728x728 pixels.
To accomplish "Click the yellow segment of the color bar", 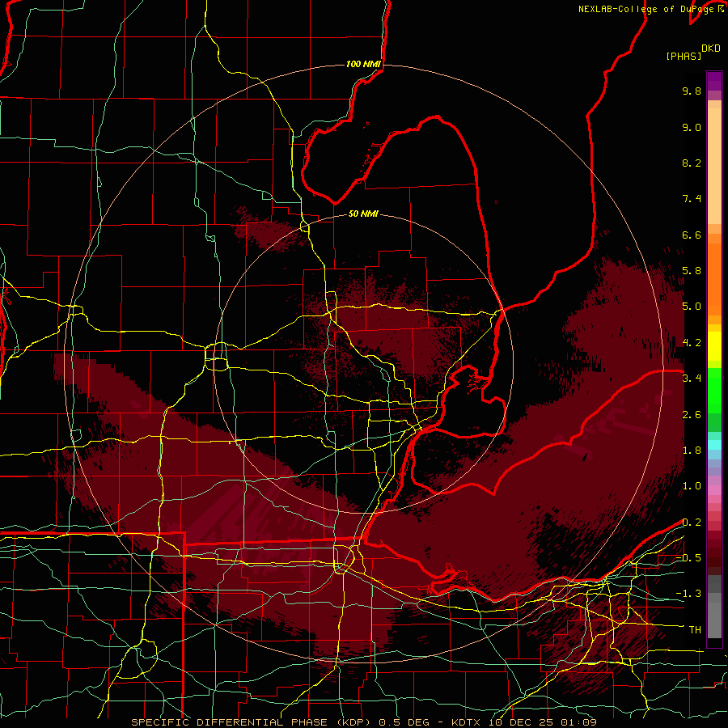I will pyautogui.click(x=714, y=346).
